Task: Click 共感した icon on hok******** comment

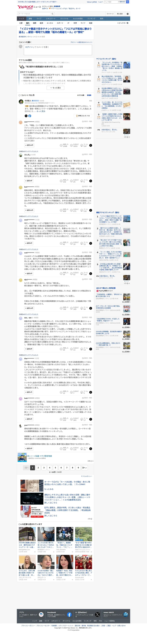Action: tap(61, 419)
